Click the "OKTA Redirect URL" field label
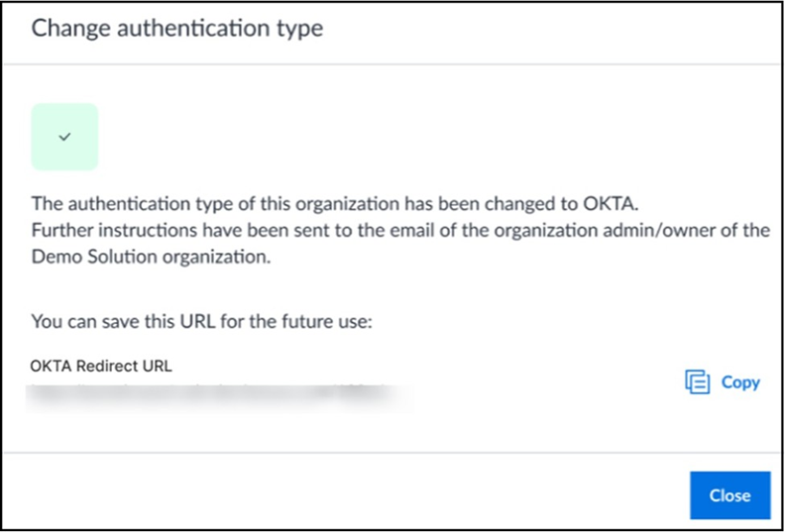The height and width of the screenshot is (532, 785). point(101,366)
